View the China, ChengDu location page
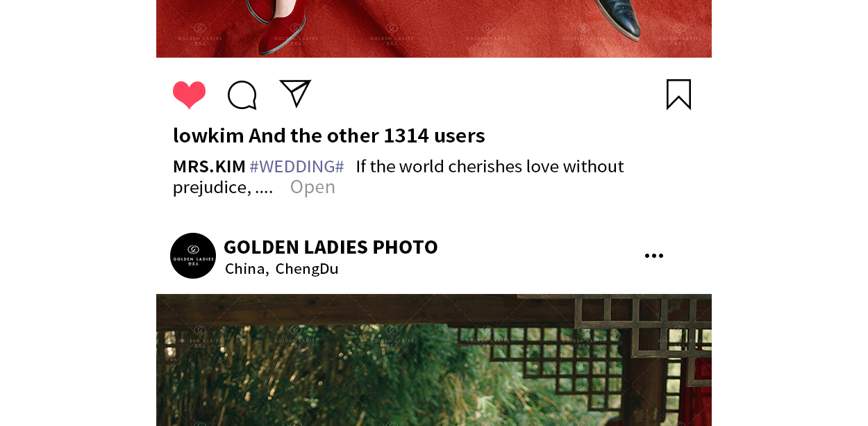Screen dimensions: 868x426 click(x=282, y=269)
